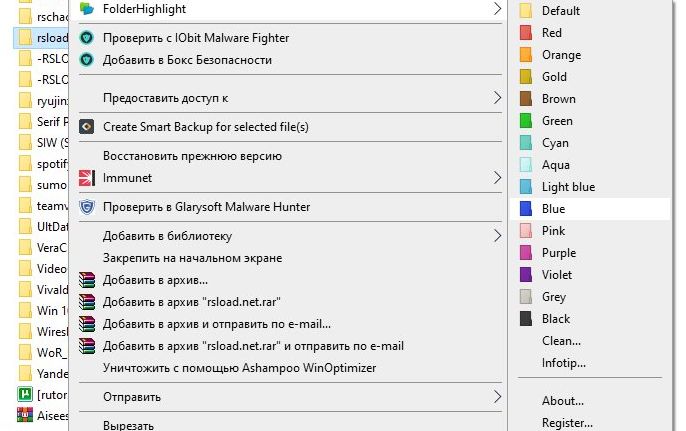Select the "Serif P" folder name
This screenshot has width=686, height=431.
[x=53, y=121]
